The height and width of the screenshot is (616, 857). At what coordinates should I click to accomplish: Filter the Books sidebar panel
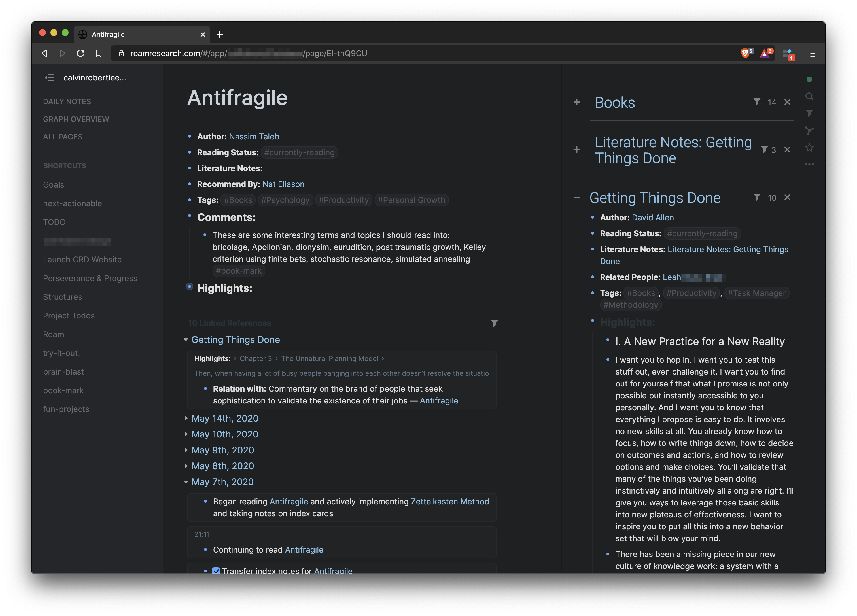pyautogui.click(x=756, y=102)
